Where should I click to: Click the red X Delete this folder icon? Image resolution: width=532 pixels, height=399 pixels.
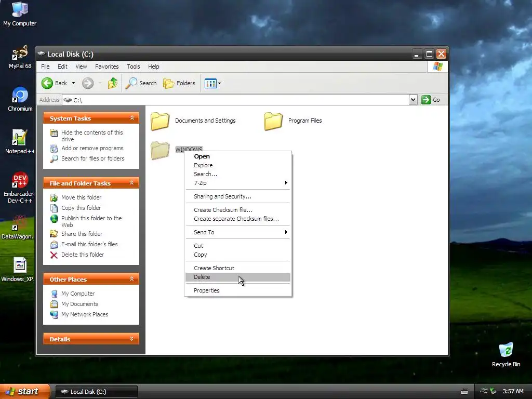pyautogui.click(x=54, y=255)
